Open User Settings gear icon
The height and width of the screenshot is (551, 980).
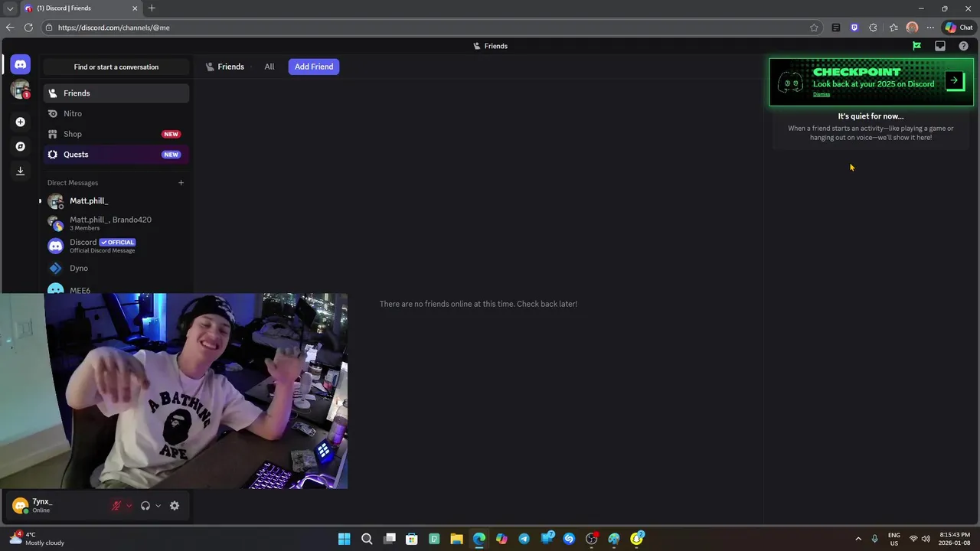(x=175, y=506)
